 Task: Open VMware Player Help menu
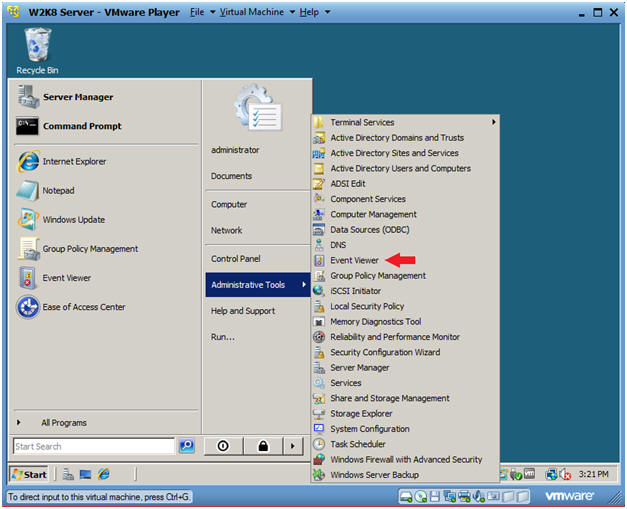[314, 12]
